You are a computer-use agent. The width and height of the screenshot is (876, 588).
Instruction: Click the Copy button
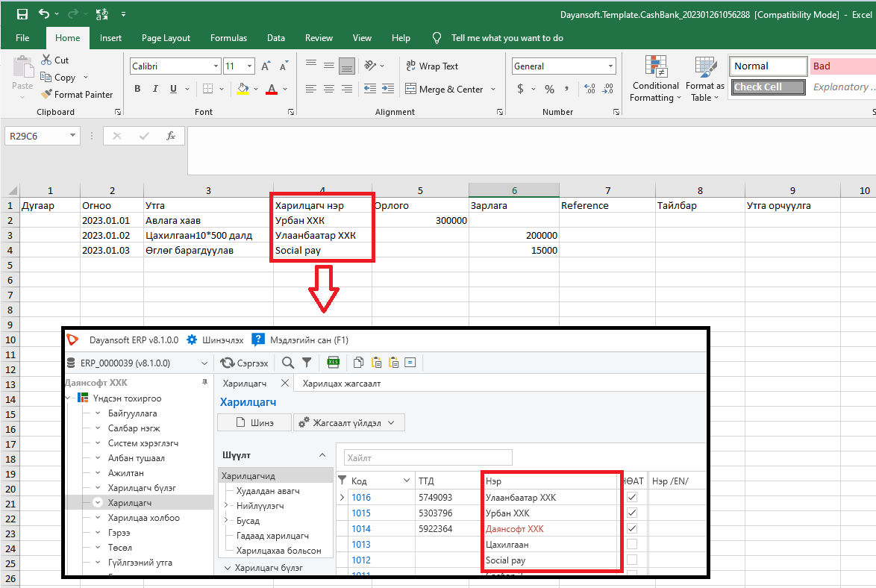[58, 77]
